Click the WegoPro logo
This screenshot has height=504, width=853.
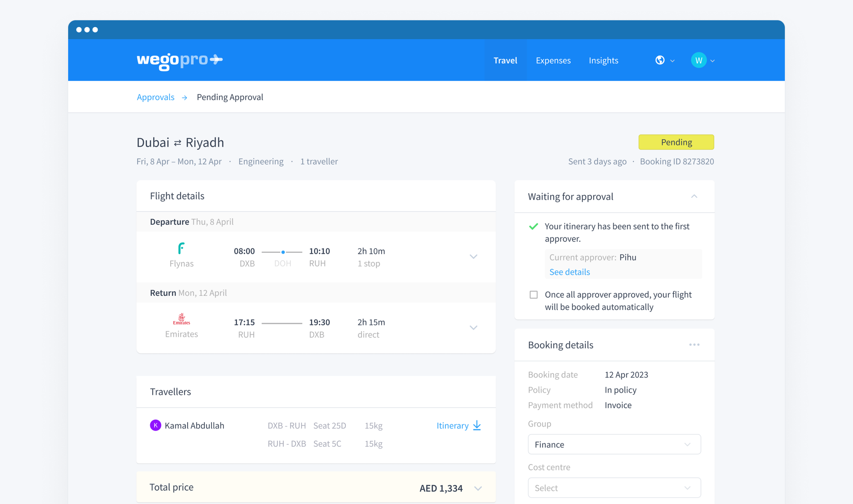click(179, 60)
